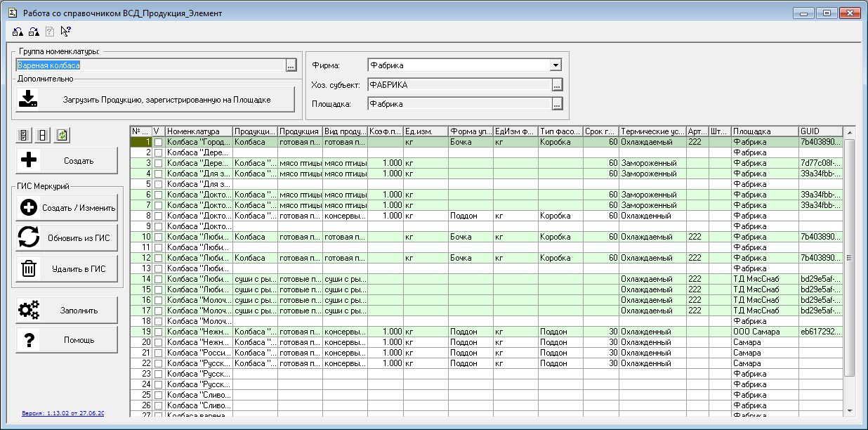Click the Помощь button
Image resolution: width=868 pixels, height=430 pixels.
pos(67,340)
